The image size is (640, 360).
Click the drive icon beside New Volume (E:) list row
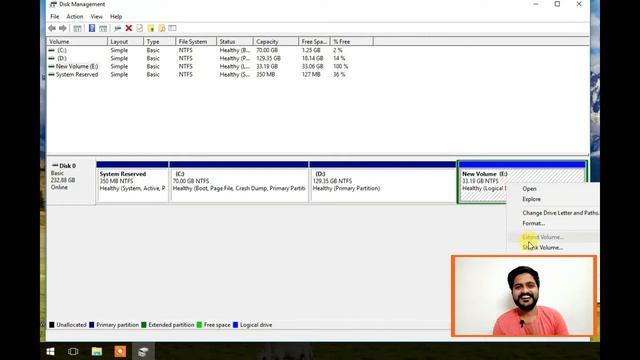51,66
